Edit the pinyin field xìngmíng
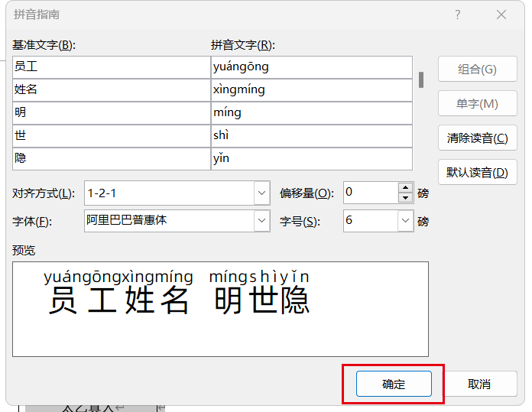This screenshot has width=532, height=412. [311, 90]
